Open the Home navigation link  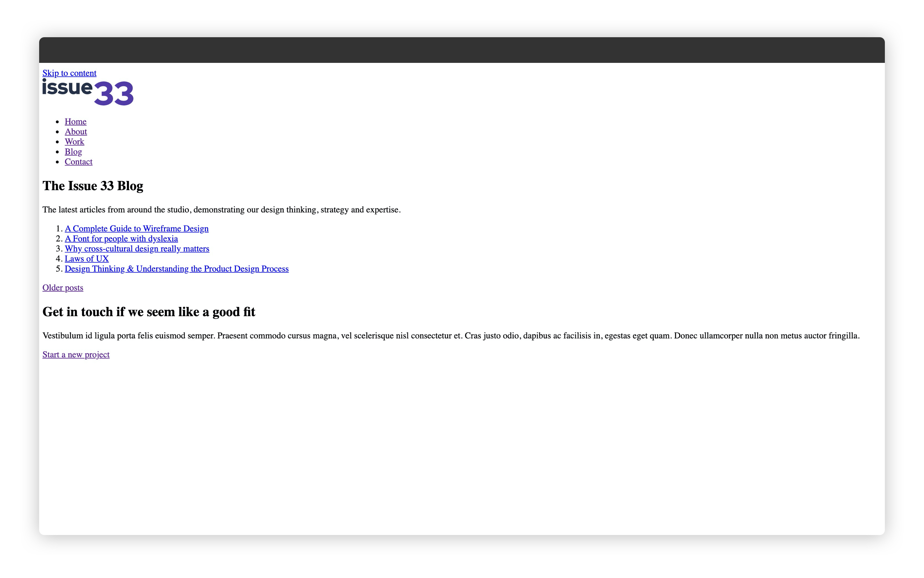click(x=75, y=122)
